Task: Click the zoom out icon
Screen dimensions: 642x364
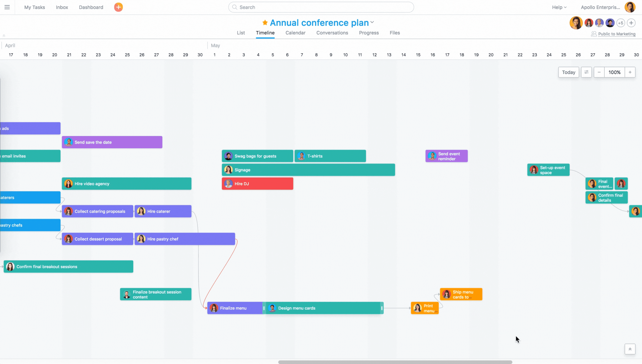Action: coord(599,72)
